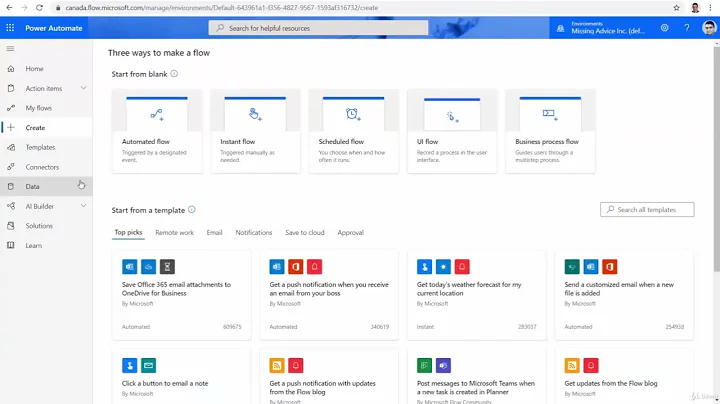This screenshot has height=404, width=720.
Task: Open Send a customized email template
Action: coord(624,295)
